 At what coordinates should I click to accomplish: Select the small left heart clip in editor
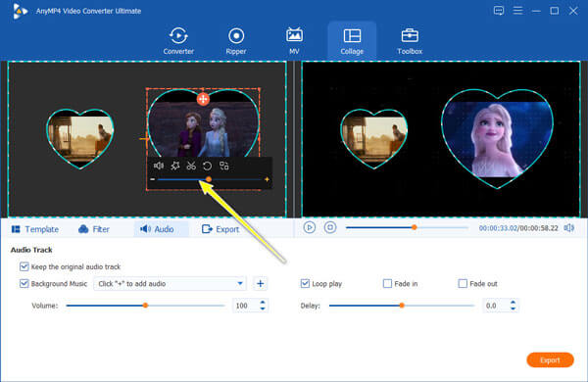pos(80,139)
